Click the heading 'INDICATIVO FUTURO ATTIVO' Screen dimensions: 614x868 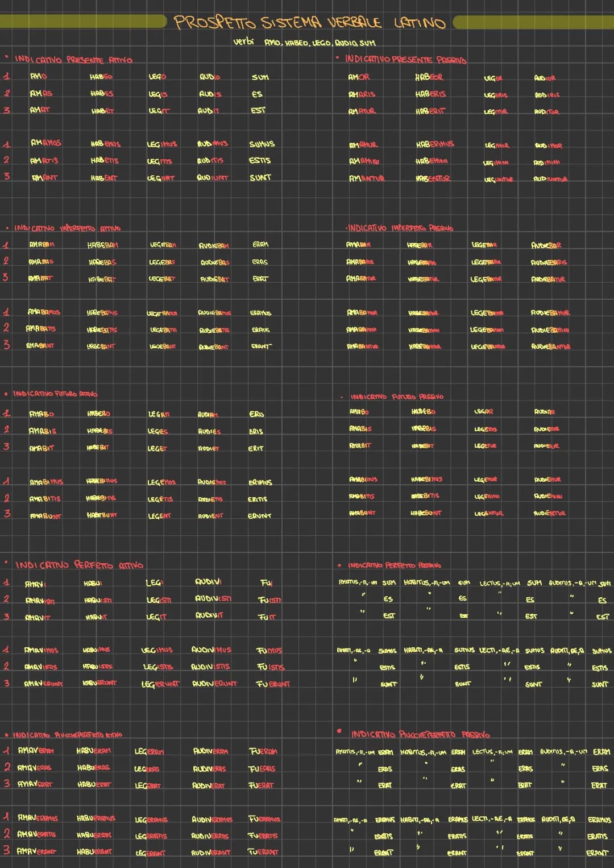tap(55, 394)
